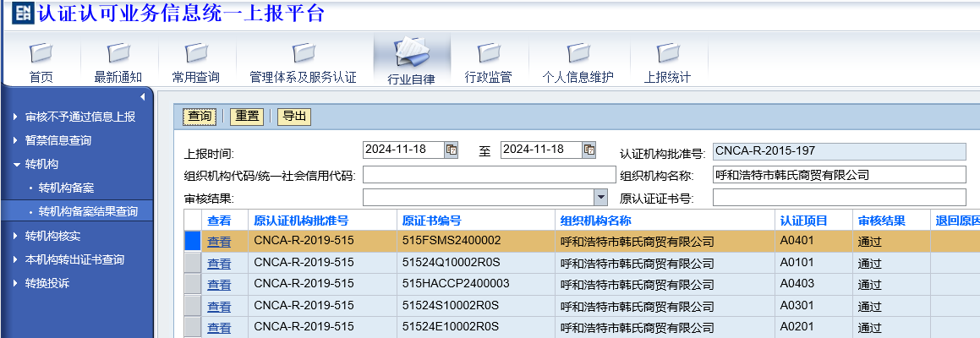Click certificate number 515FSMS2400002

pyautogui.click(x=452, y=241)
